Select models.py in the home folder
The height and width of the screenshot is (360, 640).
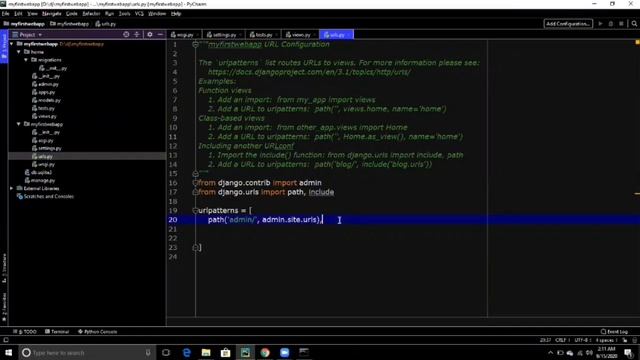click(x=47, y=100)
